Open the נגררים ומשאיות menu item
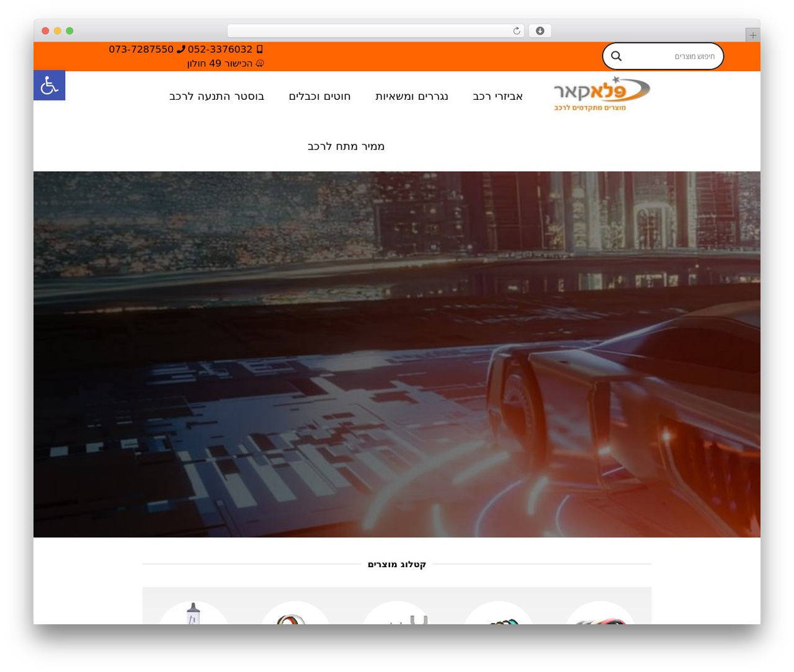This screenshot has height=672, width=794. 411,96
